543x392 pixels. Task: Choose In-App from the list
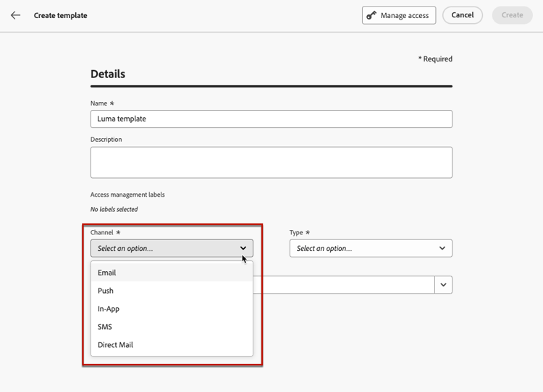tap(109, 309)
